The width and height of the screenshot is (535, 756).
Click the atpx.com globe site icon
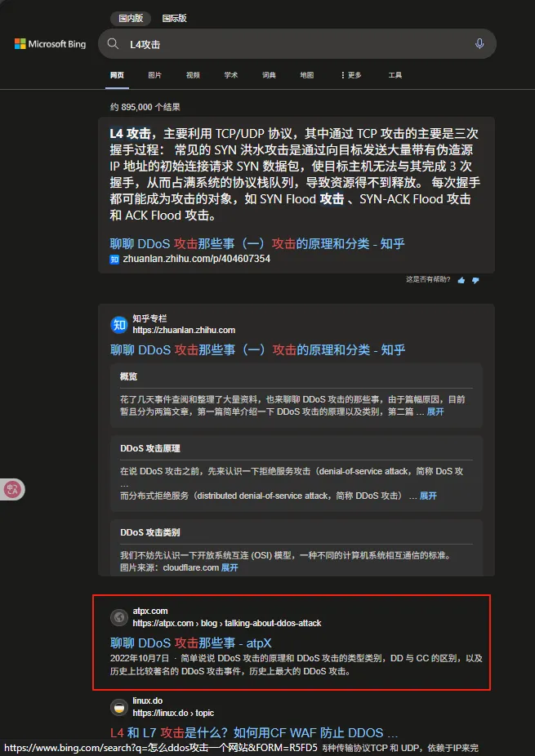(x=118, y=617)
